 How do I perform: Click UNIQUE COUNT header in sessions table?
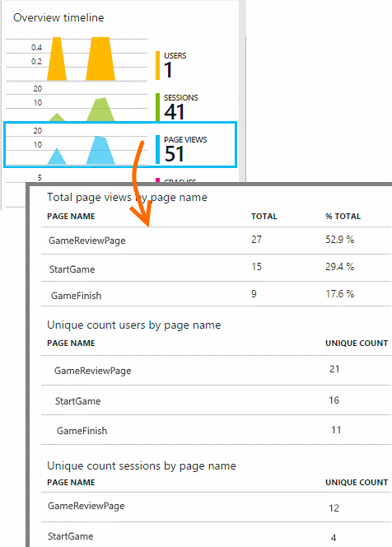point(357,483)
